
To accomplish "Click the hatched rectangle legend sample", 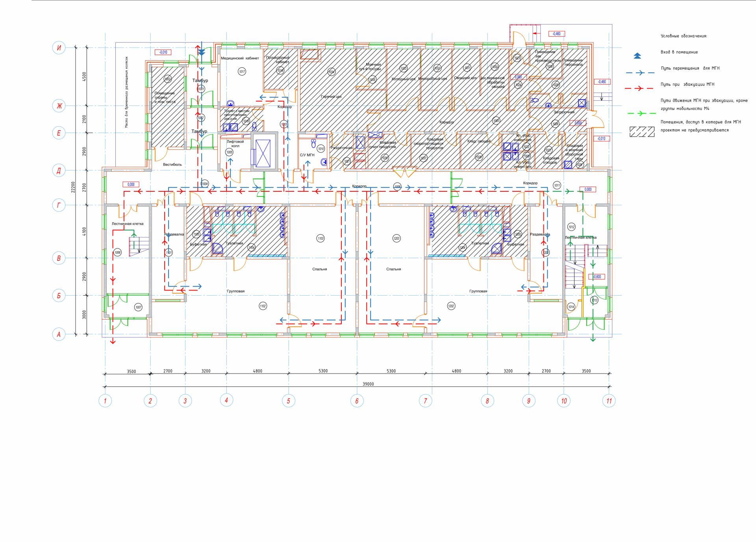I will [x=642, y=131].
